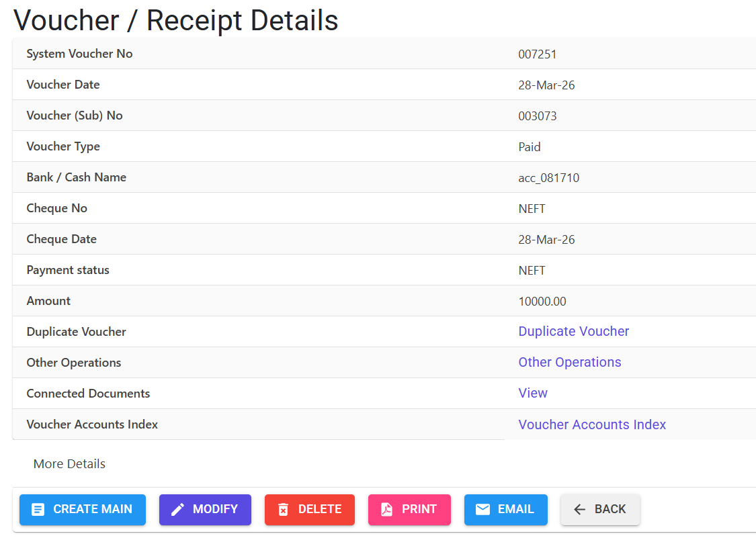Click the Voucher Type value Paid
Viewport: 756px width, 540px height.
[530, 147]
